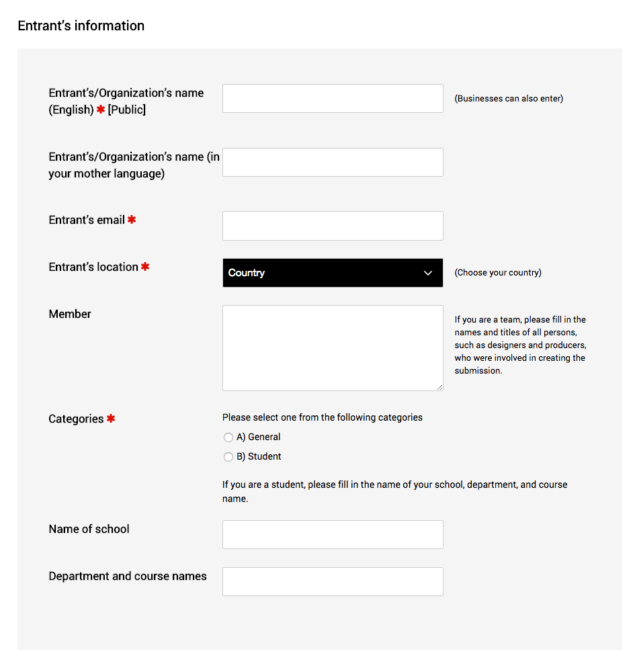Click the A) General label text
This screenshot has height=672, width=635.
point(259,437)
